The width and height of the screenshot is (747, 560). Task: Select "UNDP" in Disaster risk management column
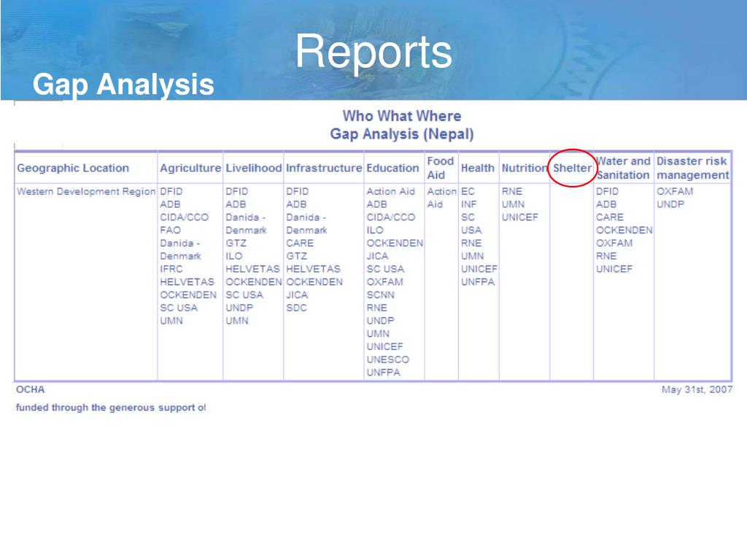(670, 204)
